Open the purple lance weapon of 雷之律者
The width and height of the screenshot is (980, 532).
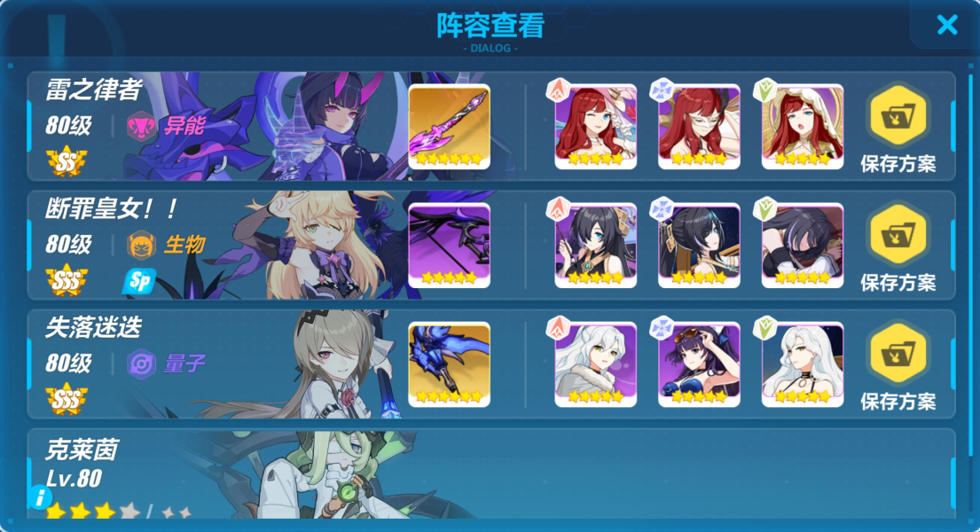coord(449,127)
